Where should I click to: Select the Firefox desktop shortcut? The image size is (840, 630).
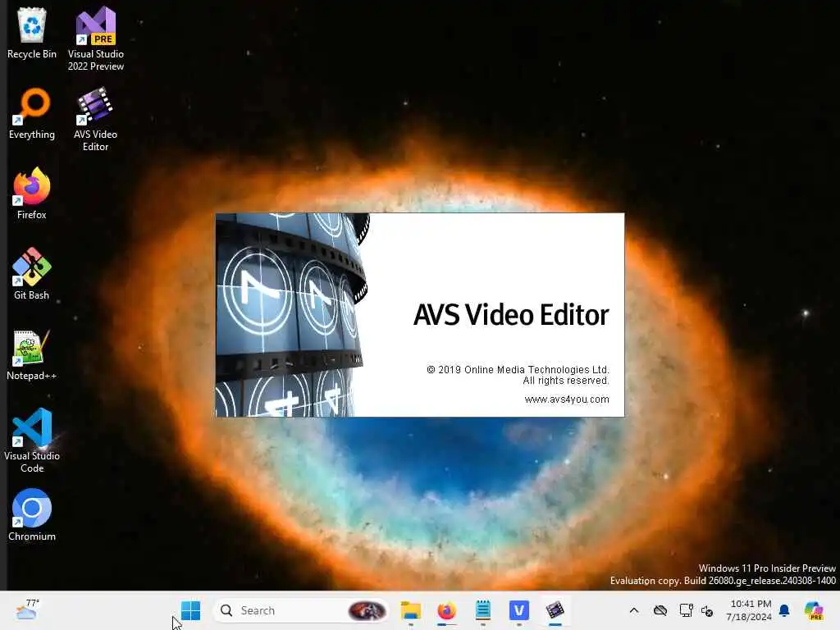click(32, 194)
